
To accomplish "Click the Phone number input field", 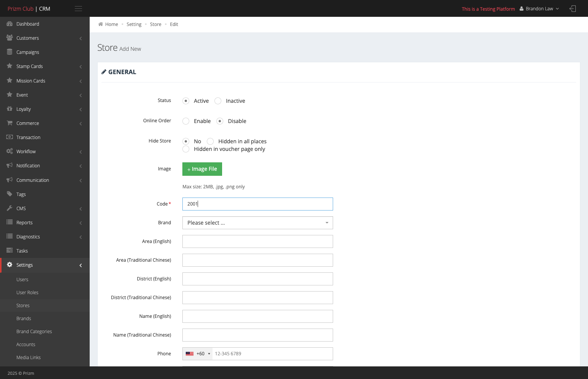I will [x=272, y=354].
